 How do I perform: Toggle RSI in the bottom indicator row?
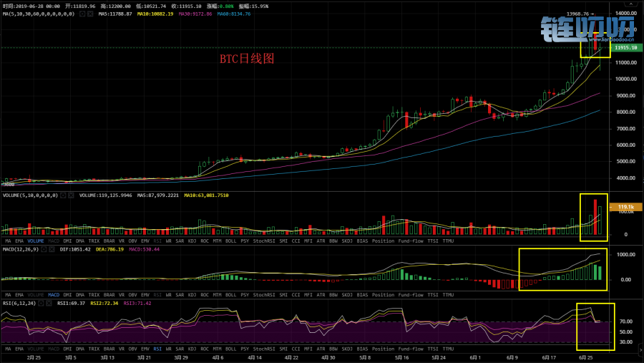pyautogui.click(x=157, y=349)
